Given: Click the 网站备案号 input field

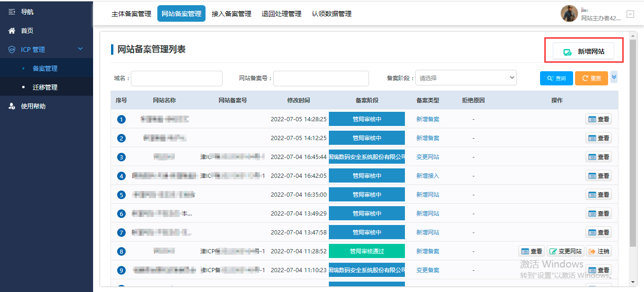Looking at the screenshot, I should pos(320,78).
